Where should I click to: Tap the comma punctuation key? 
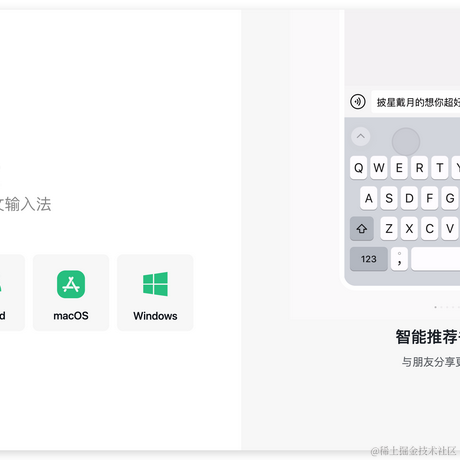coord(399,259)
